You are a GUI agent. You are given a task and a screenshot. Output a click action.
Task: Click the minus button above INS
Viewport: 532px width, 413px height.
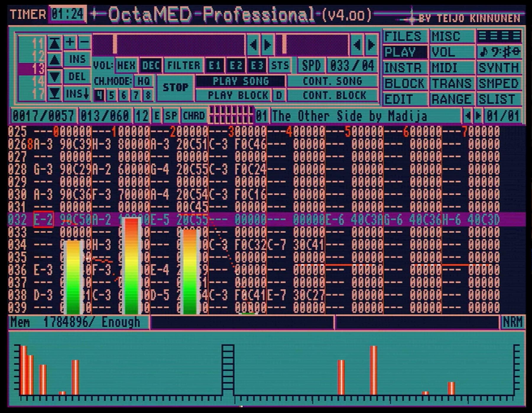click(84, 42)
